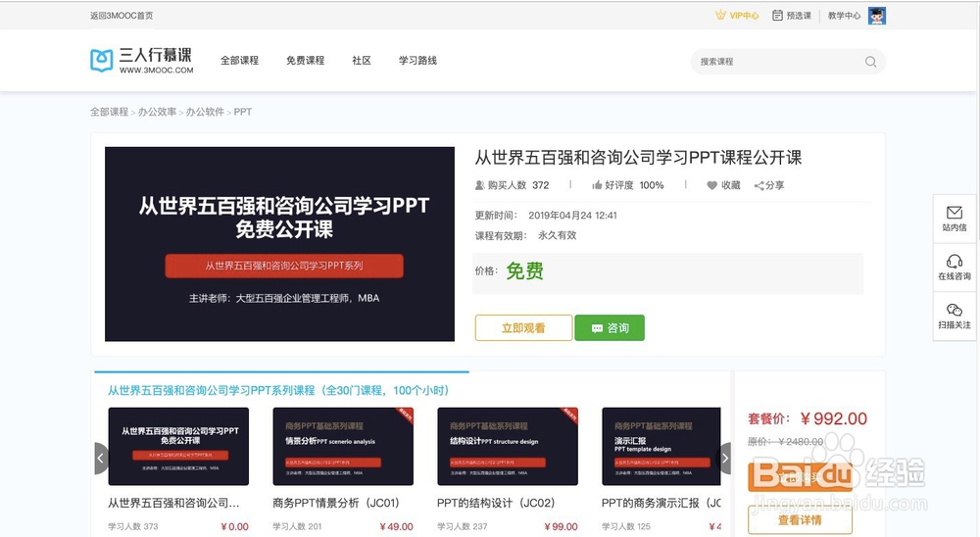Click left carousel arrow
980x537 pixels.
click(101, 459)
